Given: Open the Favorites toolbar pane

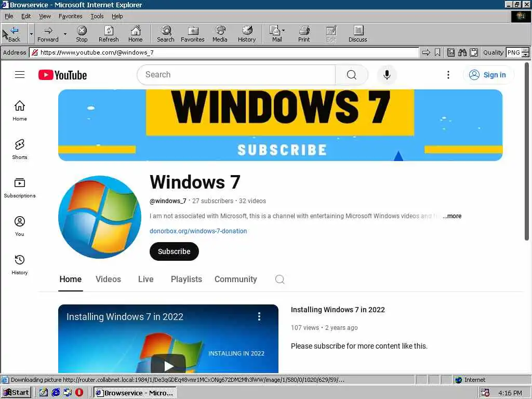Looking at the screenshot, I should click(192, 34).
